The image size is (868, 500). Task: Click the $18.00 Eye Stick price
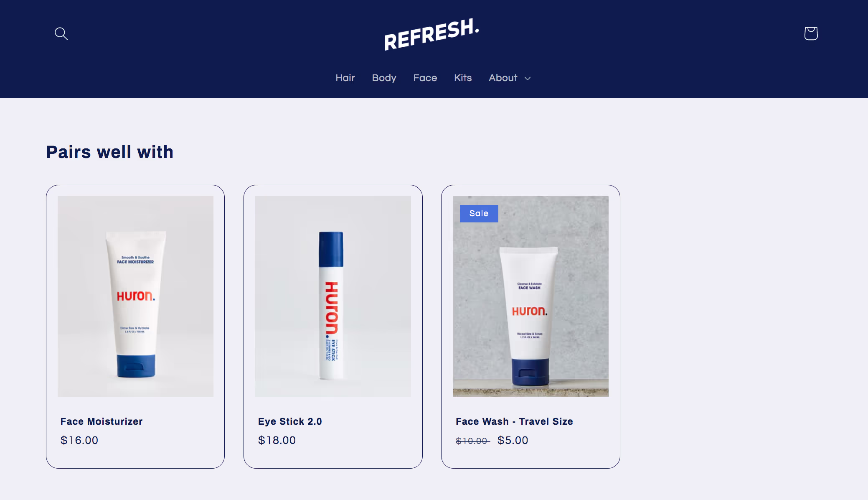277,440
